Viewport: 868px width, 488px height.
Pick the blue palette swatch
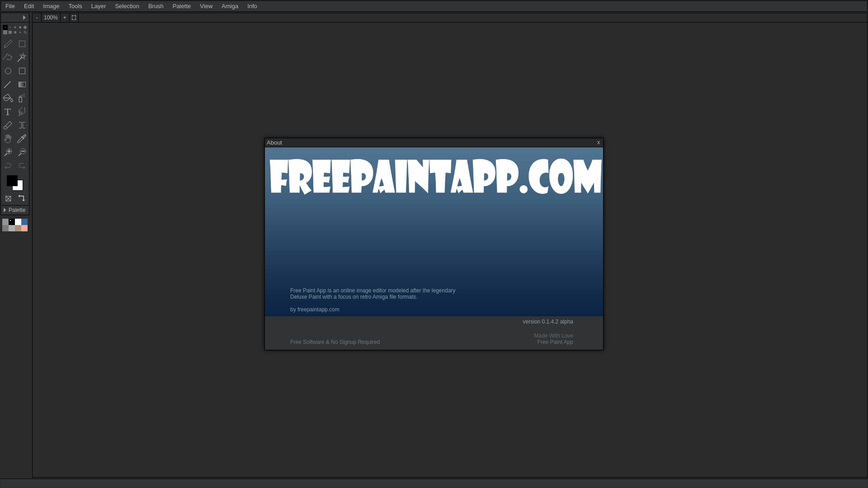(24, 222)
